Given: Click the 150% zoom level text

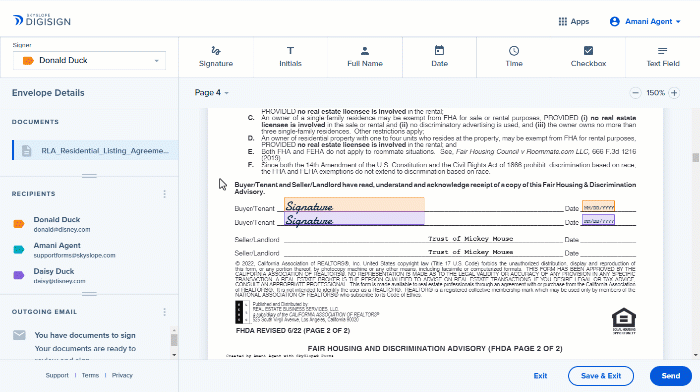Looking at the screenshot, I should click(655, 93).
